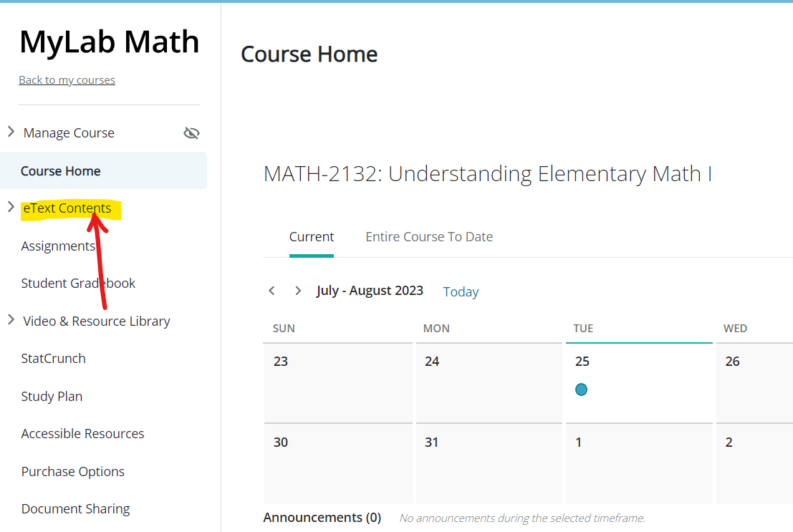Jump to Today in calendar
This screenshot has height=532, width=793.
(x=461, y=292)
